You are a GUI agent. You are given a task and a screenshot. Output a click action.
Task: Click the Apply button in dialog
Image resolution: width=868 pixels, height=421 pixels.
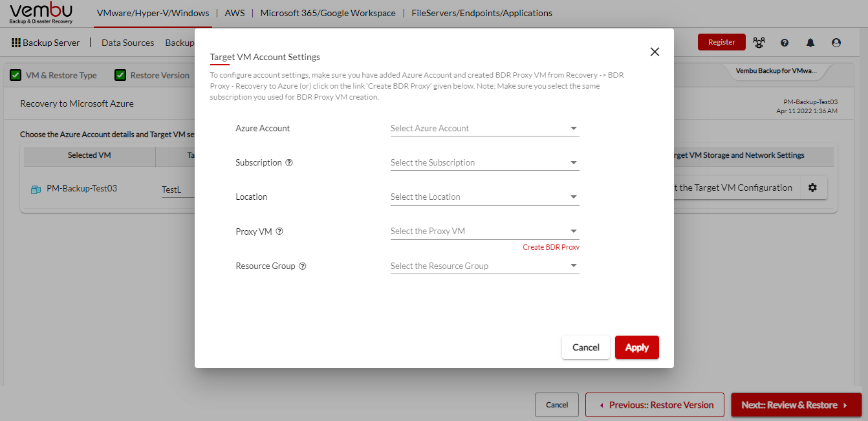[x=637, y=347]
